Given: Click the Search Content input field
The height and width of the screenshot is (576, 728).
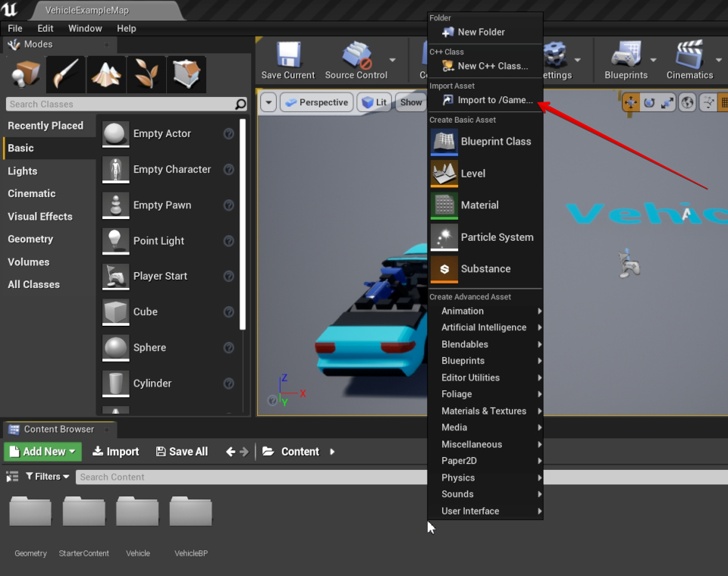Looking at the screenshot, I should [251, 477].
